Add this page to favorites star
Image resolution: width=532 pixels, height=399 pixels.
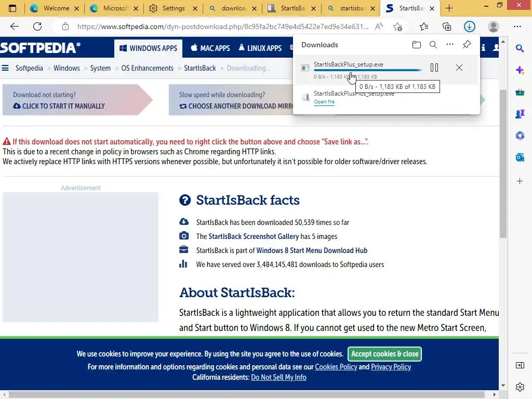397,26
